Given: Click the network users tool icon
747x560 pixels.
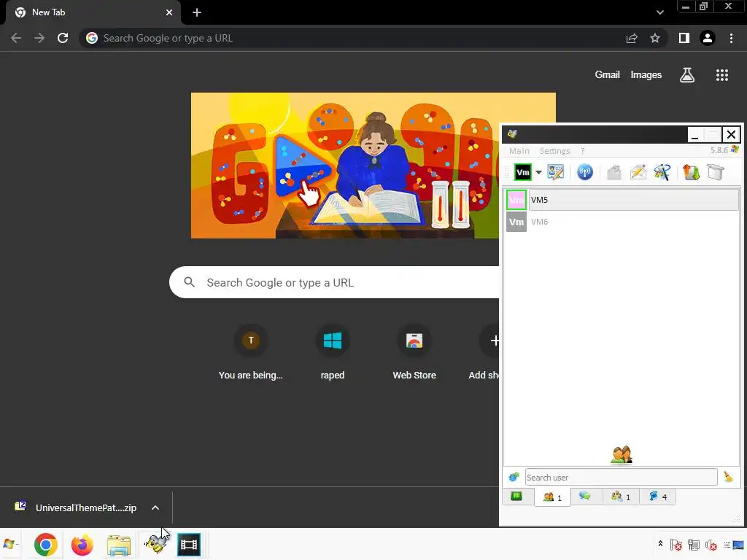Looking at the screenshot, I should tap(662, 172).
